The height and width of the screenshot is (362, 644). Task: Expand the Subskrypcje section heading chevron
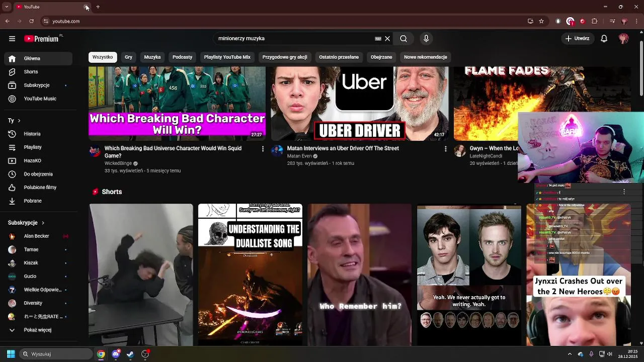[43, 223]
